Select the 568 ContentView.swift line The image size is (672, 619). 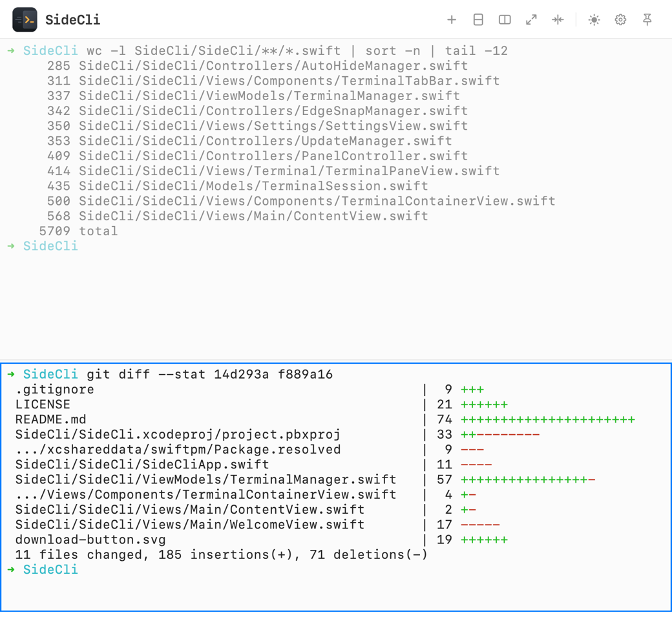pos(237,216)
